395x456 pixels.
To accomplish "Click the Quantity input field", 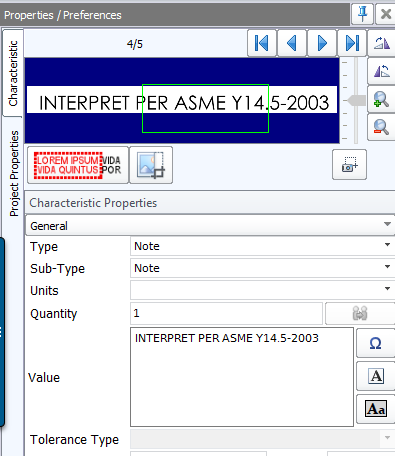I will click(x=226, y=313).
